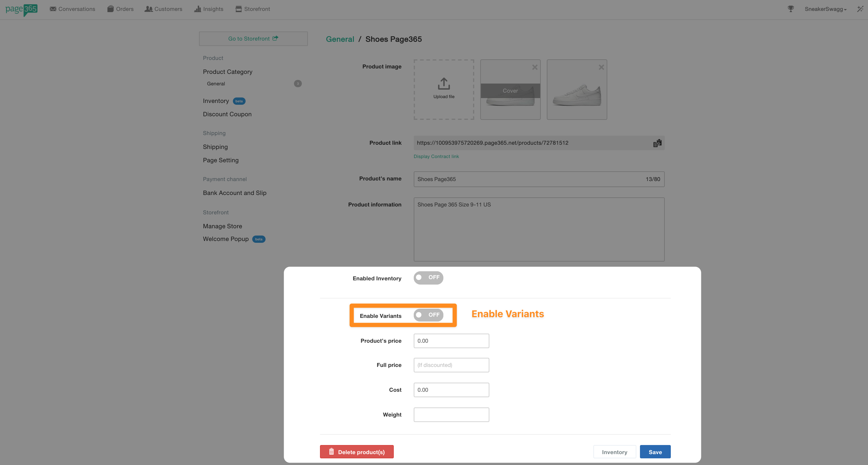Expand Product Category in sidebar
The image size is (868, 465).
pos(227,72)
